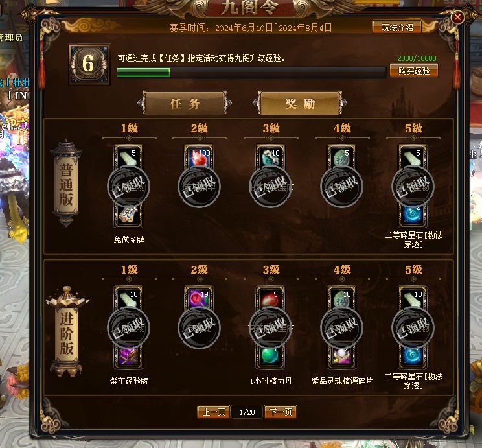Image resolution: width=482 pixels, height=448 pixels.
Task: Click the 1/20 page number field
Action: pyautogui.click(x=247, y=412)
